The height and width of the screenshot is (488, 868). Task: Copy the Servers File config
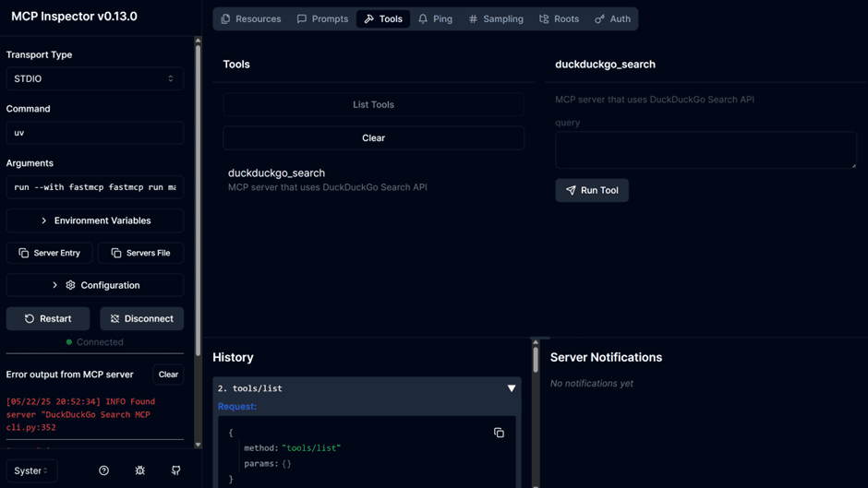click(140, 253)
